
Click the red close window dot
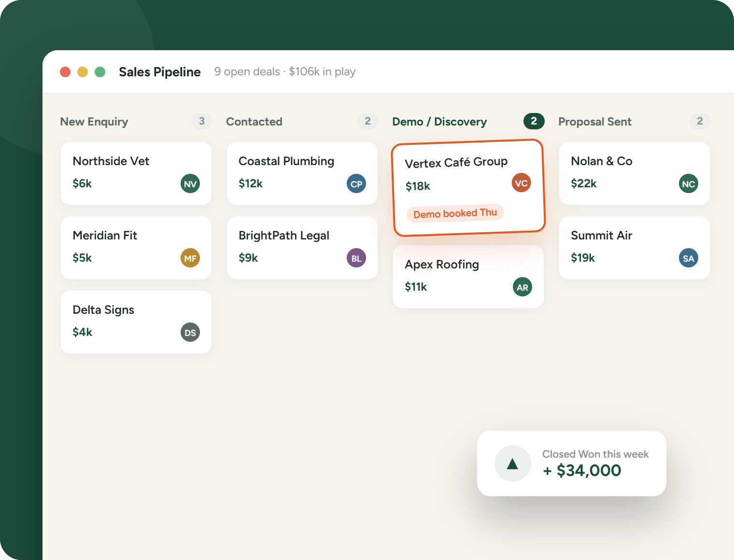65,72
